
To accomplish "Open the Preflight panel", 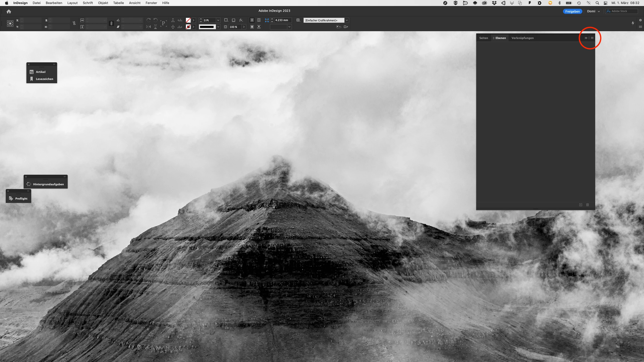I will [x=19, y=199].
